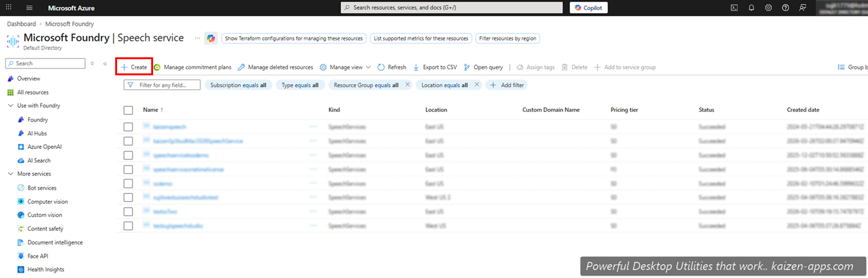Open the help question mark icon

786,8
